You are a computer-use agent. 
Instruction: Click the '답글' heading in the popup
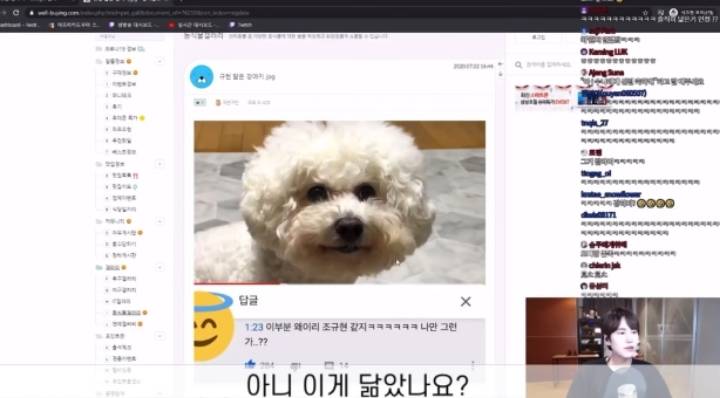point(248,301)
